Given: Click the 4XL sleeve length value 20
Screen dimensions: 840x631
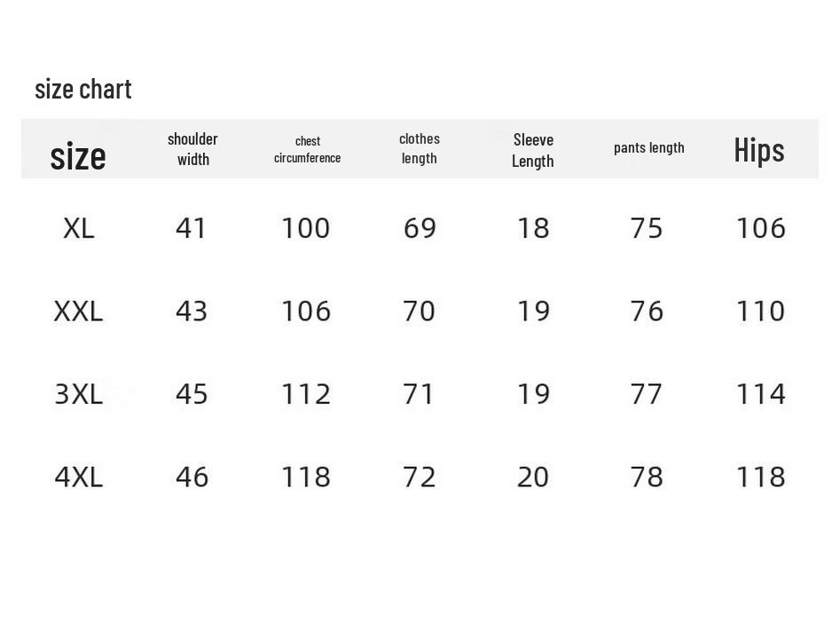Looking at the screenshot, I should [533, 477].
